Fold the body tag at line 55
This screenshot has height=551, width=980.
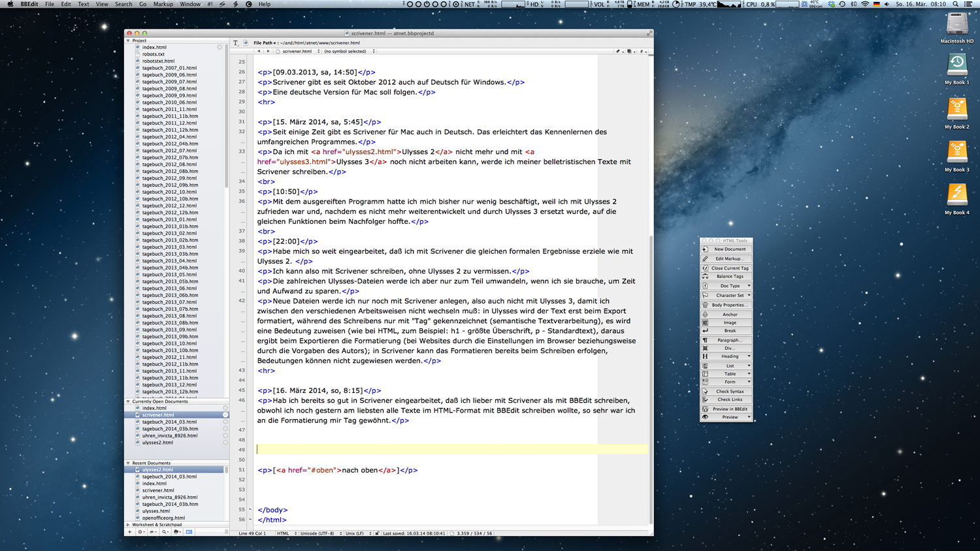click(250, 509)
